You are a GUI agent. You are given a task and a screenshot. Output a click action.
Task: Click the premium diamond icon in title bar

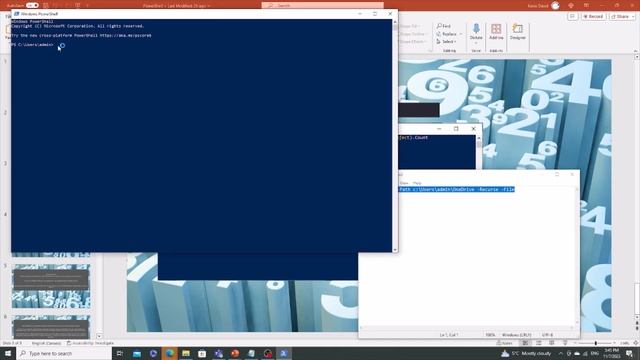571,5
